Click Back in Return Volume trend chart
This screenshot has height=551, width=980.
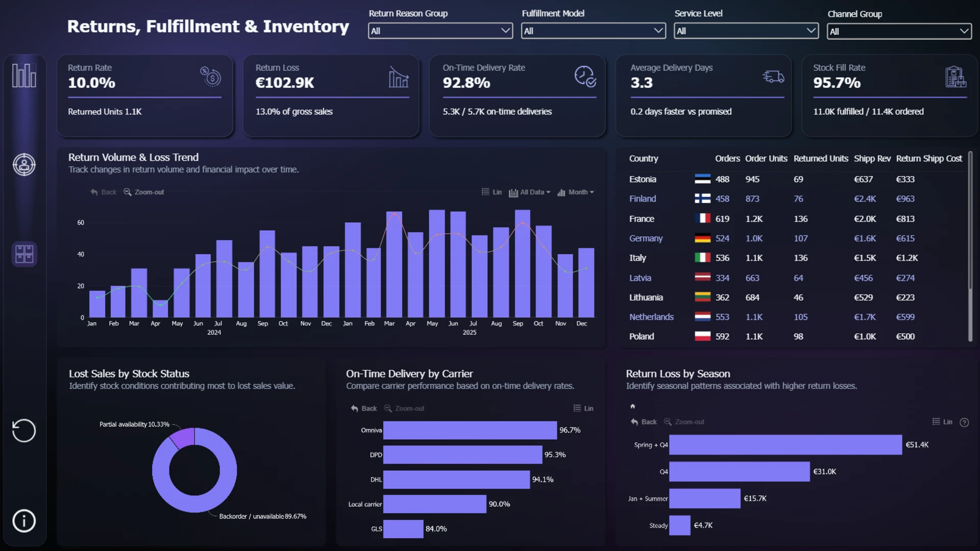coord(104,192)
